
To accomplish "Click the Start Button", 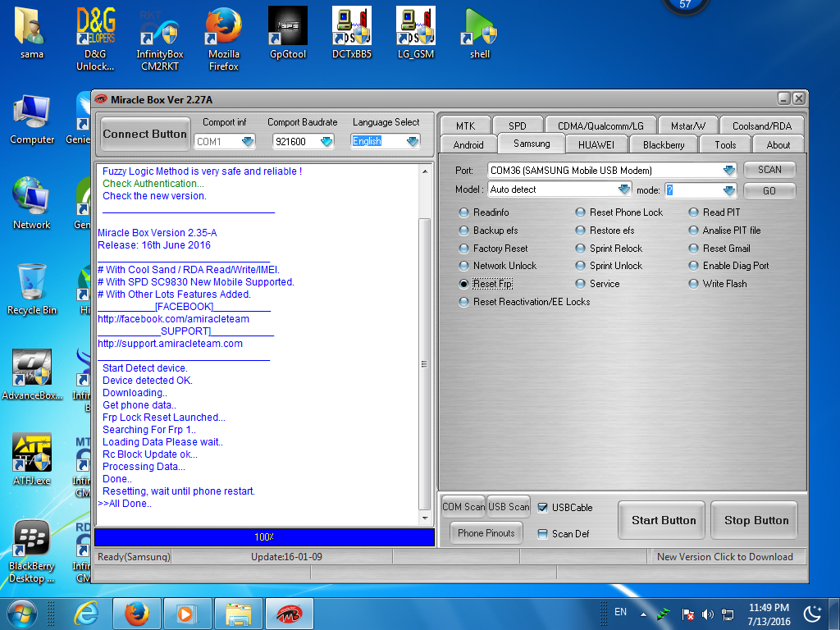I will [x=662, y=520].
